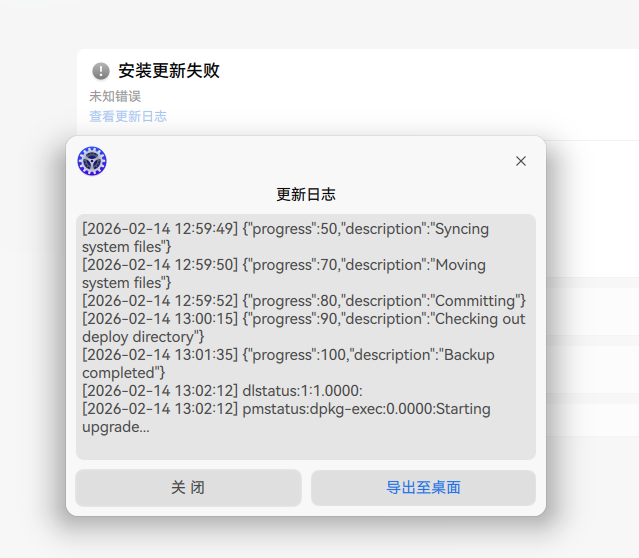The height and width of the screenshot is (558, 639).
Task: Click the warning icon beside 安装更新失败
Action: (x=101, y=71)
